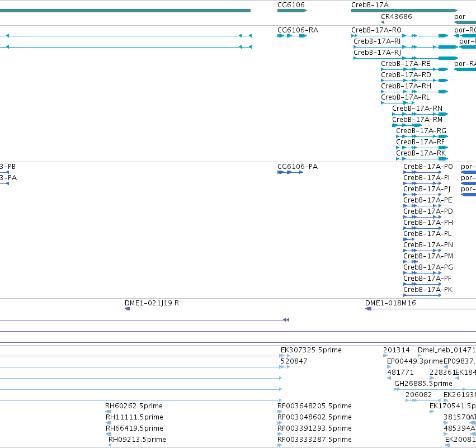Select the RP003391293.5prime feature label
Screen dimensions: 476x448
[314, 429]
